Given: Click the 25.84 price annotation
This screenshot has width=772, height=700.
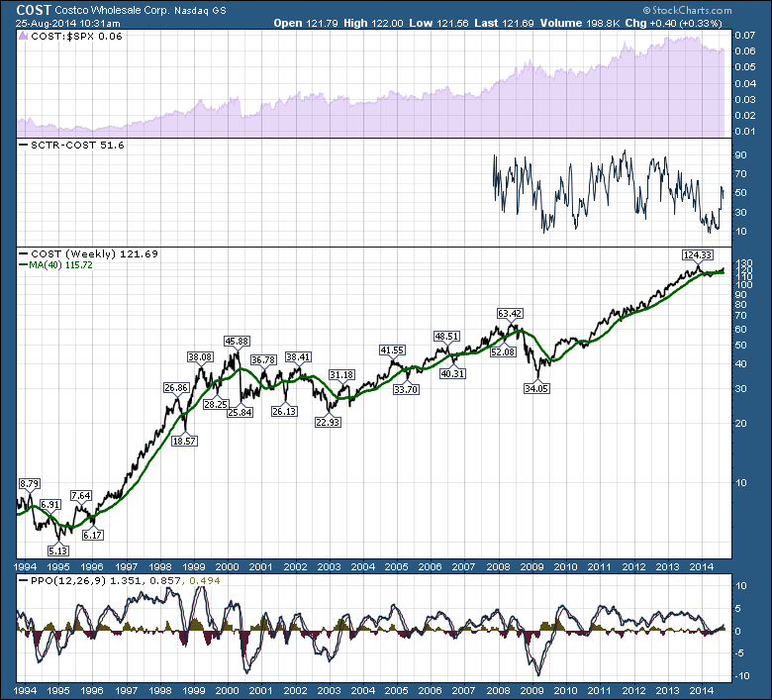Looking at the screenshot, I should [241, 412].
